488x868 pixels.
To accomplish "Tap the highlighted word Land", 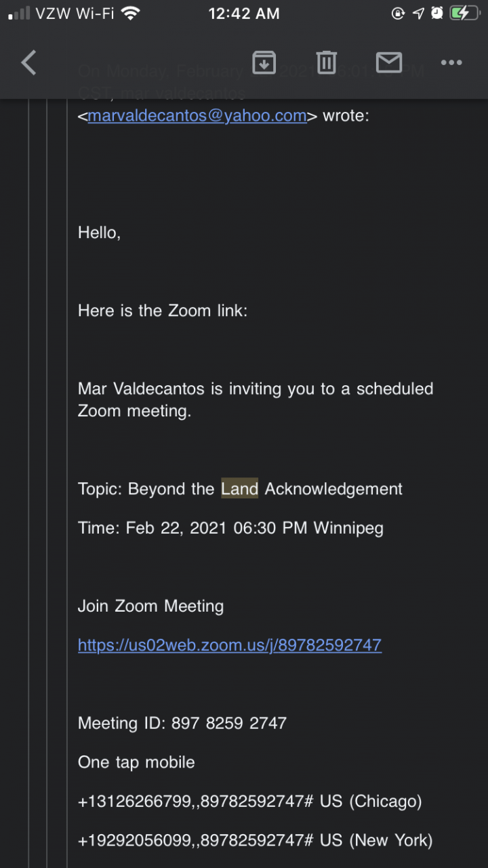I will (x=240, y=489).
